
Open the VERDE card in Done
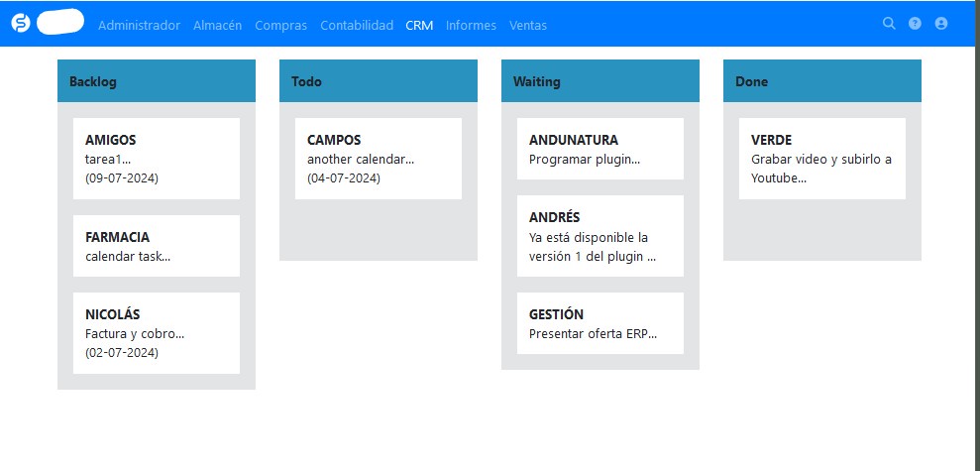pos(822,159)
